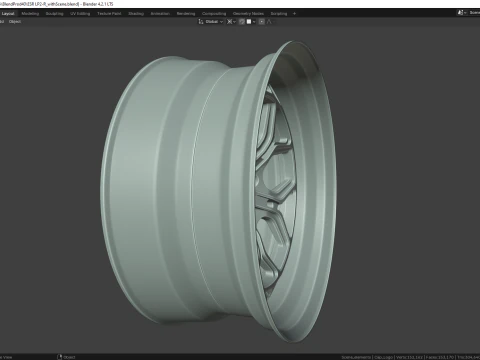Select the Scripting workspace tab
The height and width of the screenshot is (360, 480).
pyautogui.click(x=279, y=14)
